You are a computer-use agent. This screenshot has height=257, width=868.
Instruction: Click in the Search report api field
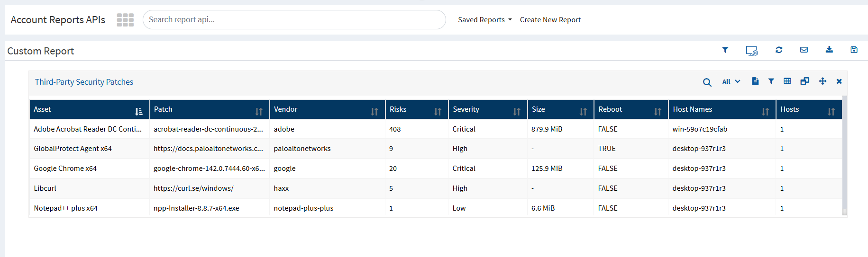pos(294,20)
